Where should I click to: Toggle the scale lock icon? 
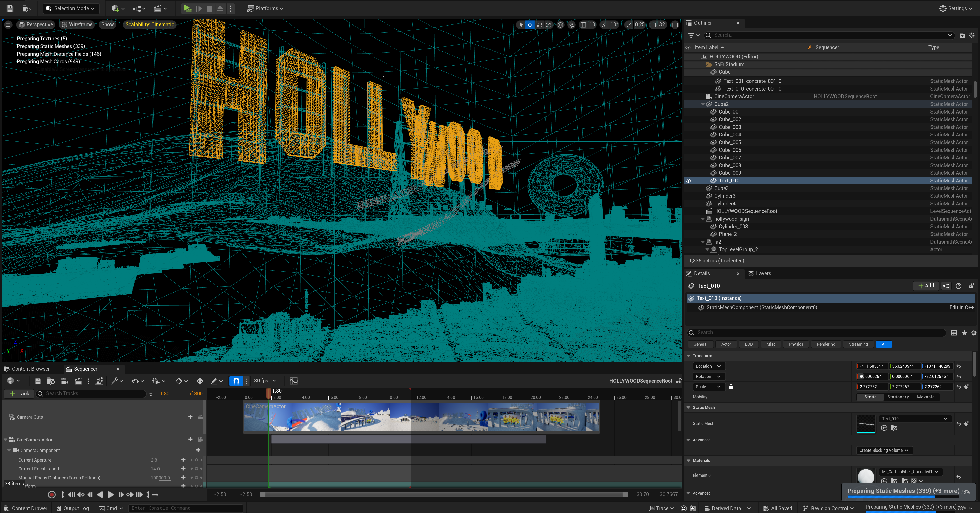click(731, 387)
